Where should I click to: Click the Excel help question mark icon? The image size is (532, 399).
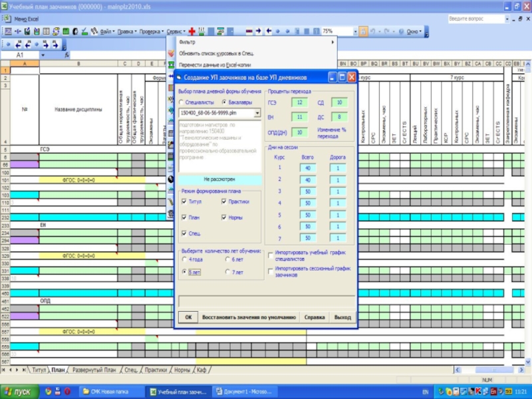[400, 31]
